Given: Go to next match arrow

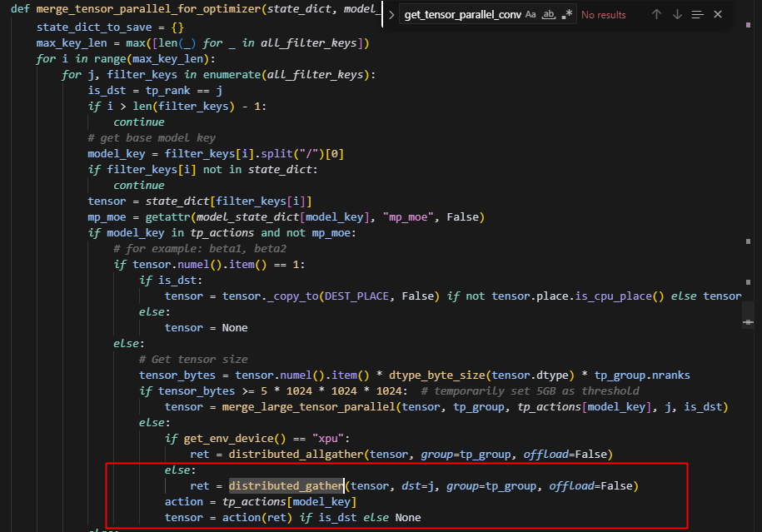Looking at the screenshot, I should pyautogui.click(x=677, y=15).
